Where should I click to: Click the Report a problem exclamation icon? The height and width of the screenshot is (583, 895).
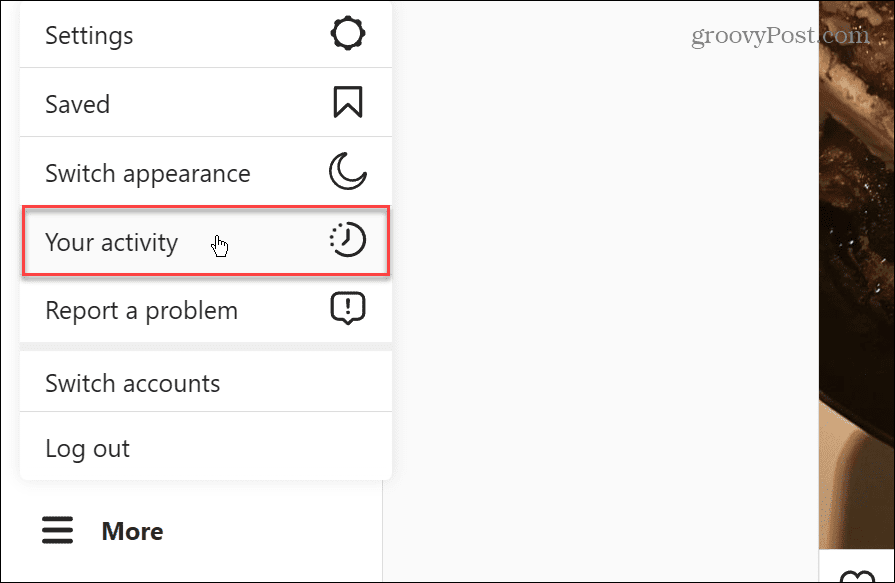pos(348,308)
